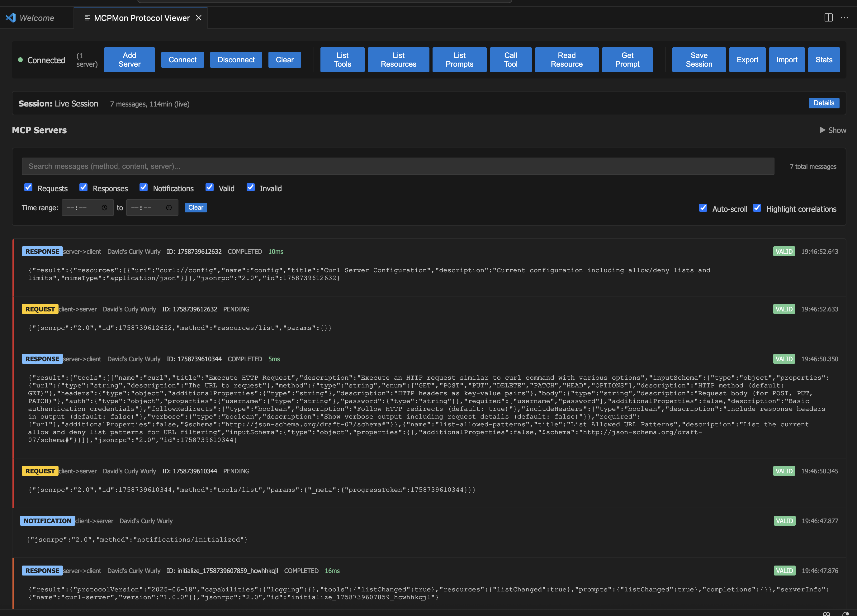Click ID initialize_1758739607859_hcwhhkqjl
The width and height of the screenshot is (857, 616).
point(222,571)
